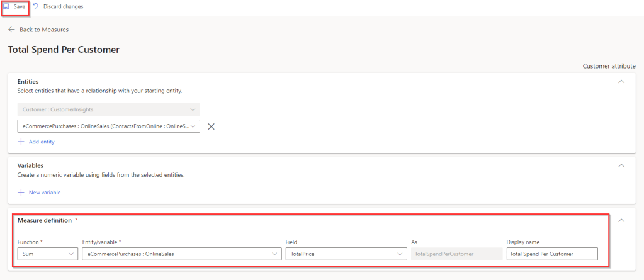Click the back arrow beside Back to Measures
Image resolution: width=644 pixels, height=280 pixels.
tap(11, 30)
